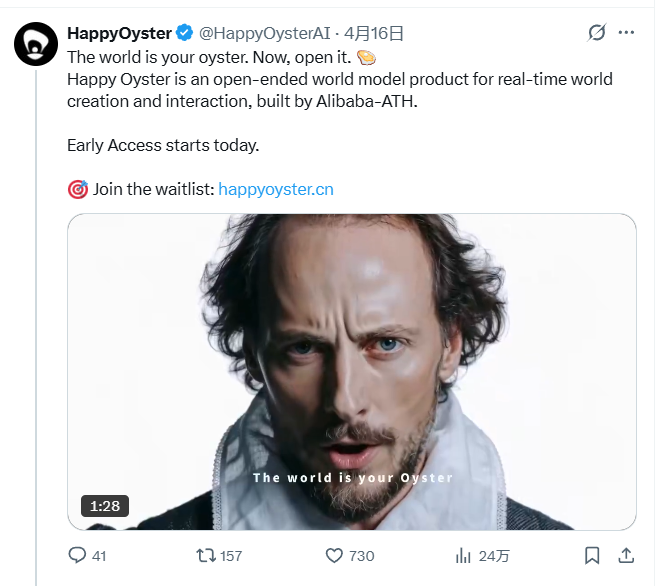659x586 pixels.
Task: Click the HappyOyster display name
Action: click(119, 33)
